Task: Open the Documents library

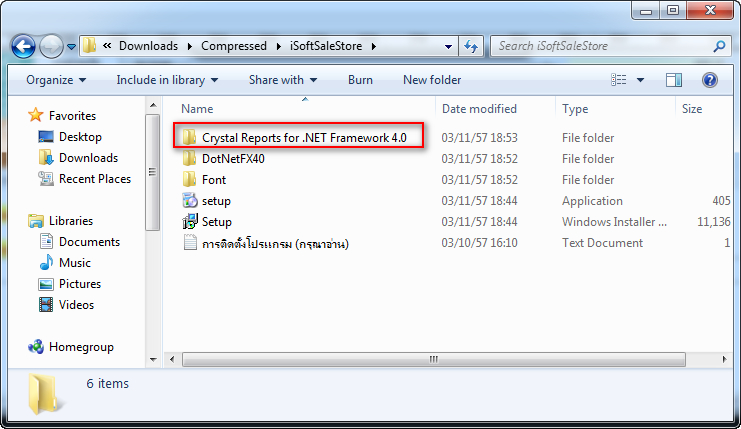Action: tap(89, 242)
